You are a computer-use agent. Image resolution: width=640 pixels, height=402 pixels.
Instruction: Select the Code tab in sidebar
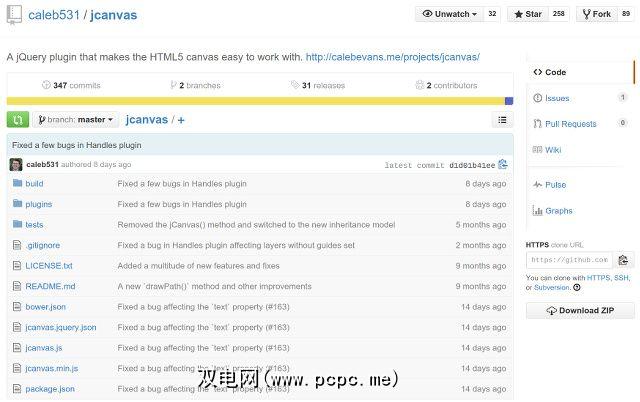pyautogui.click(x=580, y=72)
